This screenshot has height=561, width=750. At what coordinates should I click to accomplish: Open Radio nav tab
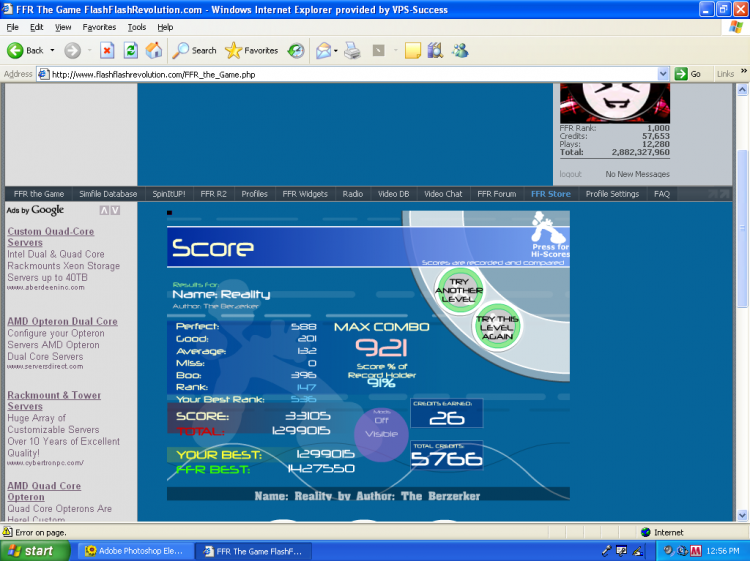(353, 194)
